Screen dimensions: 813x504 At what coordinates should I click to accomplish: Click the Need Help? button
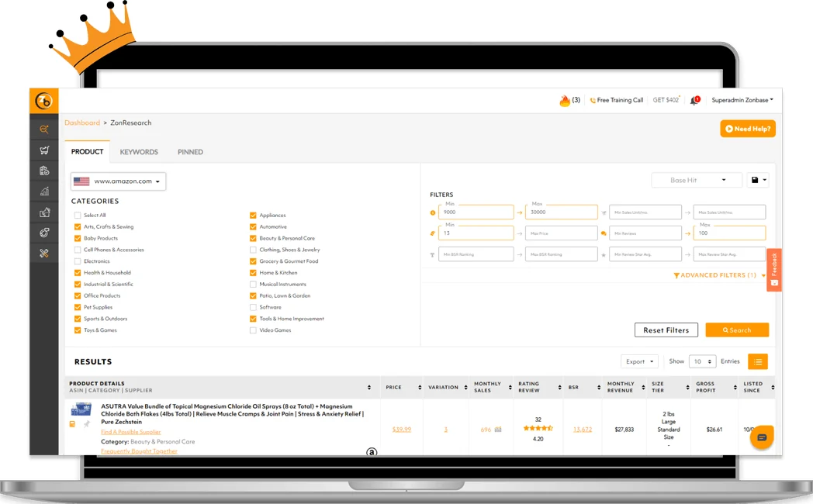click(x=748, y=129)
